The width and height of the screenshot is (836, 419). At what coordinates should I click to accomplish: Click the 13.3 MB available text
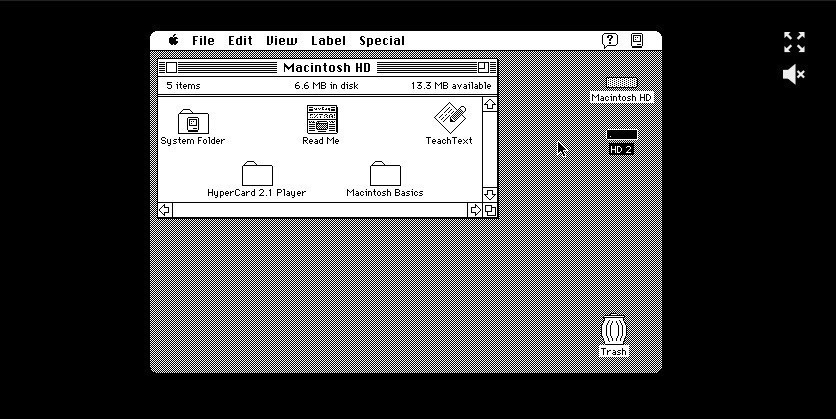pos(451,86)
